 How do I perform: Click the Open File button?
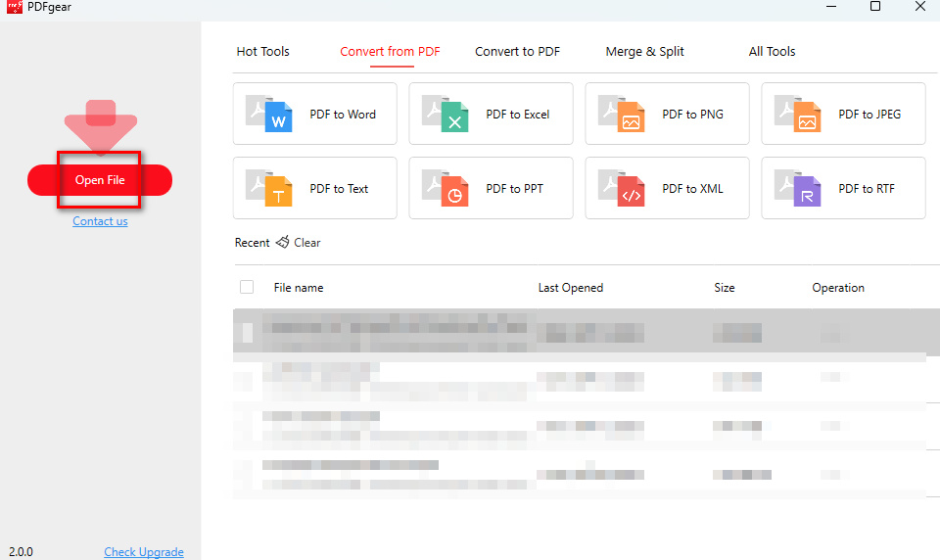pyautogui.click(x=100, y=180)
